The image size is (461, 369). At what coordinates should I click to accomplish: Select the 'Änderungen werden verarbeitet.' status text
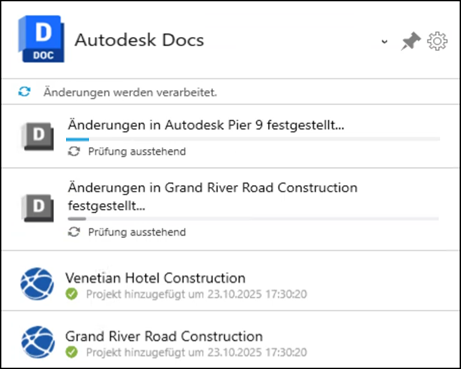[x=130, y=92]
